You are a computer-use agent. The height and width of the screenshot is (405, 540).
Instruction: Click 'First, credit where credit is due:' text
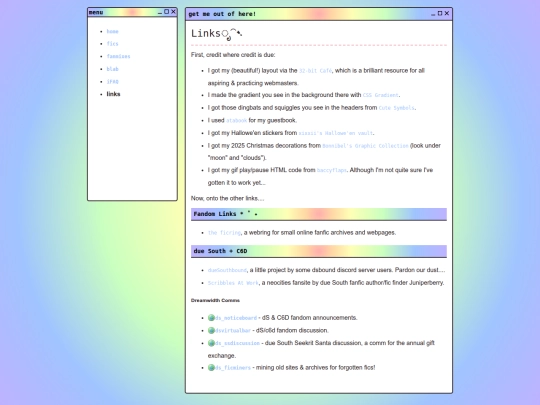pos(233,55)
